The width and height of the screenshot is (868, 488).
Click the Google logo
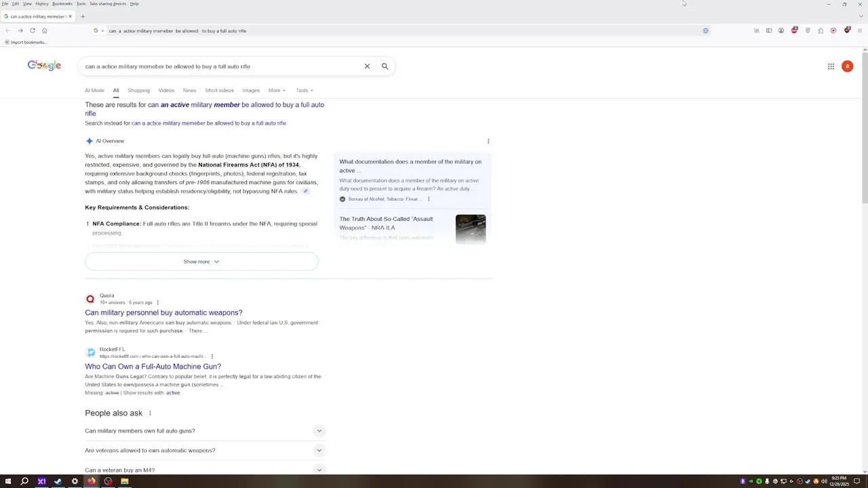click(x=44, y=66)
